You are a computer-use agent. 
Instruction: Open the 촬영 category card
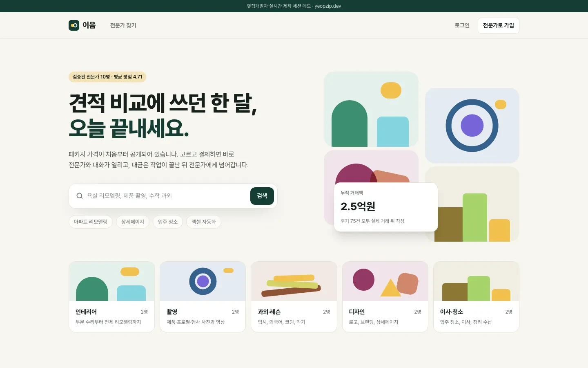pyautogui.click(x=203, y=297)
